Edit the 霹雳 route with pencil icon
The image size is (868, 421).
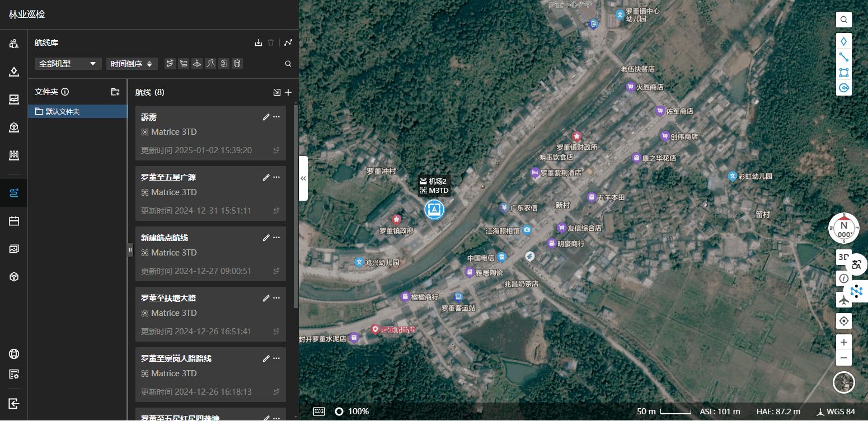(266, 117)
